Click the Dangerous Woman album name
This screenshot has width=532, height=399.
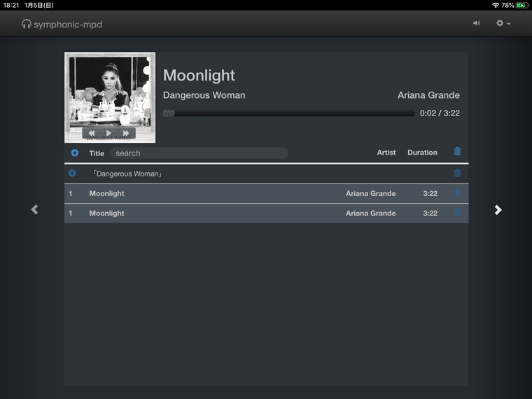coord(204,95)
